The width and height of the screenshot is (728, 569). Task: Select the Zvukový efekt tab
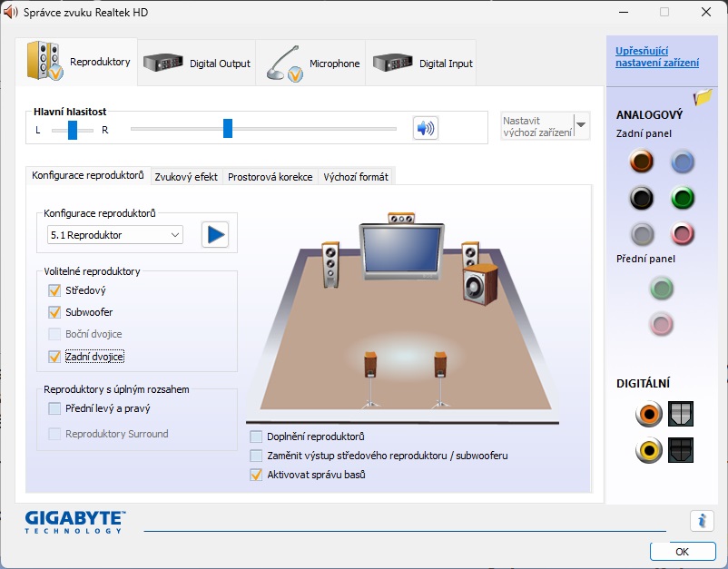(186, 177)
